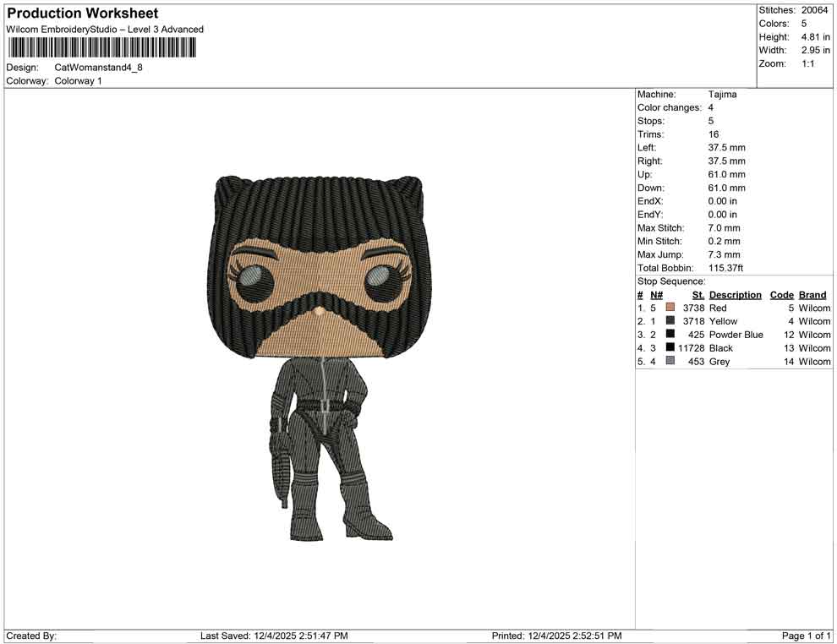Click the Min Stitch value '0.2 mm'
The width and height of the screenshot is (837, 644).
tap(724, 241)
